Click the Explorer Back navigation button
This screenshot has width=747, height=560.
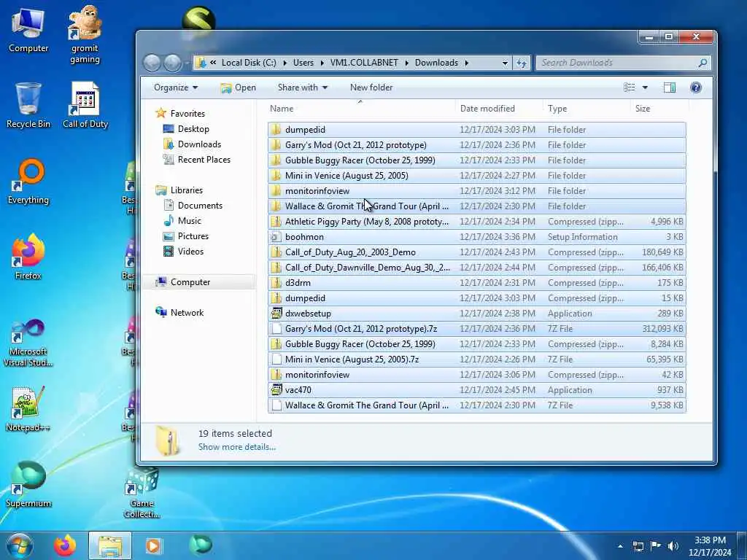click(x=152, y=63)
